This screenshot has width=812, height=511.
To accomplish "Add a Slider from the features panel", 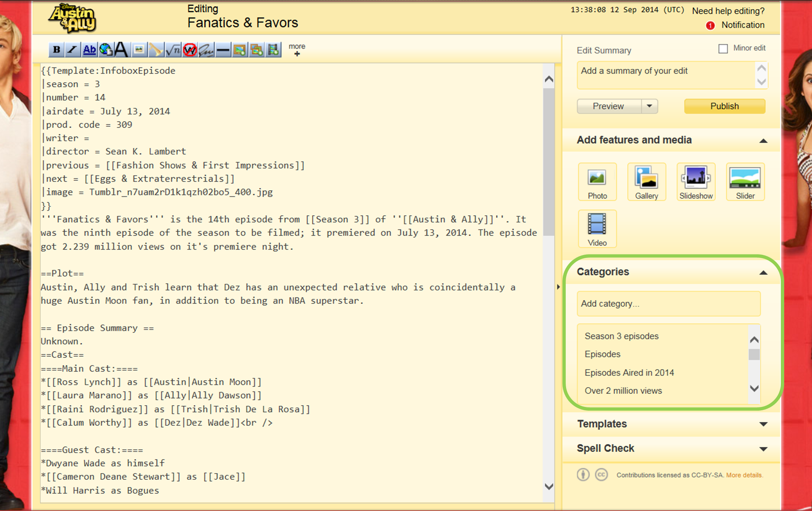I will [745, 182].
